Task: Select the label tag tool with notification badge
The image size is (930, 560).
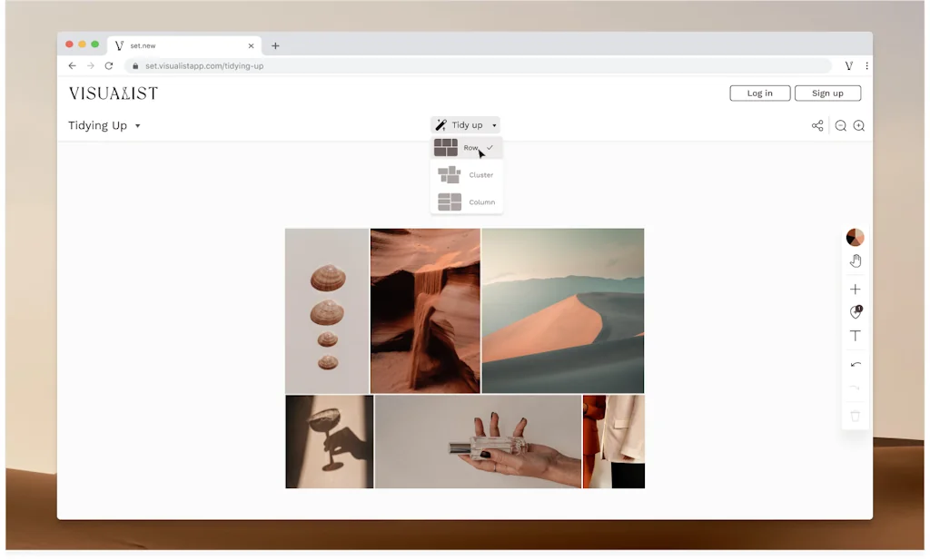Action: coord(855,312)
